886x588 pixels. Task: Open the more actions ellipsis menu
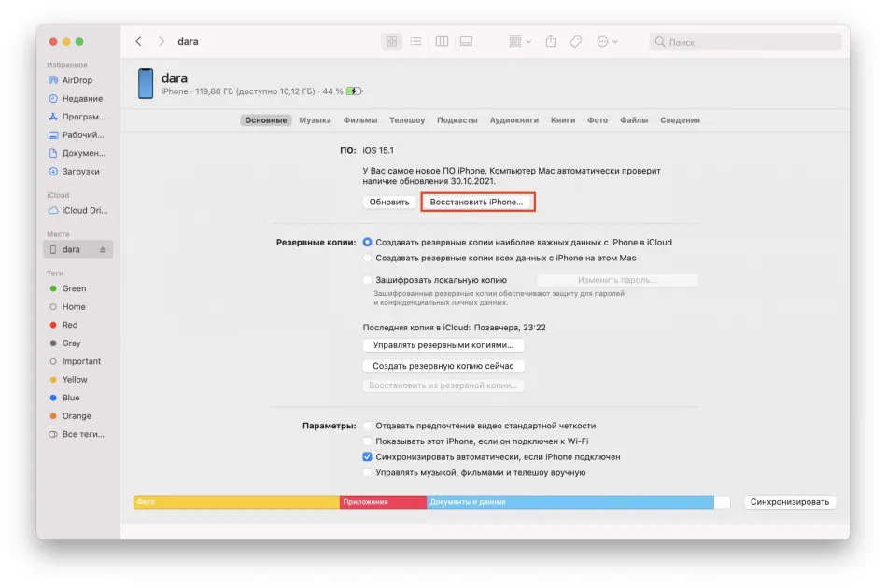tap(608, 41)
